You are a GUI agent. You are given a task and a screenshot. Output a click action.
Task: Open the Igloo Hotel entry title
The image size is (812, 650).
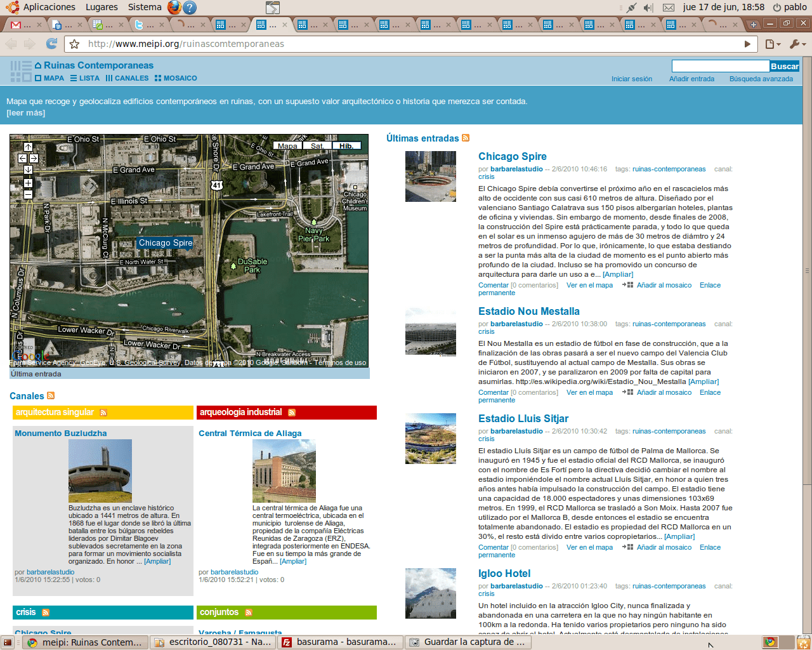click(504, 573)
